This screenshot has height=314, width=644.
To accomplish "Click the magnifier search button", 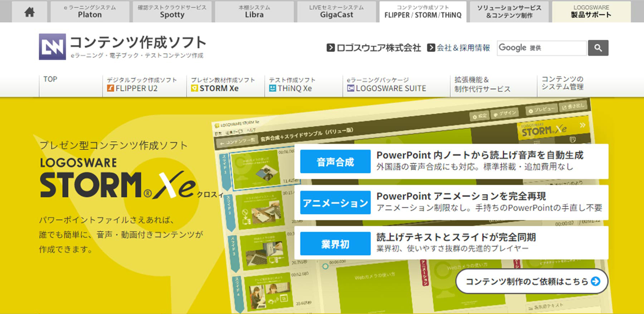I will (598, 48).
